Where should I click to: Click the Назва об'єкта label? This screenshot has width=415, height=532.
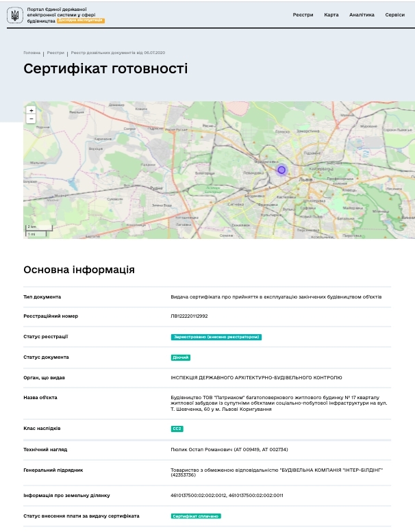tap(40, 397)
